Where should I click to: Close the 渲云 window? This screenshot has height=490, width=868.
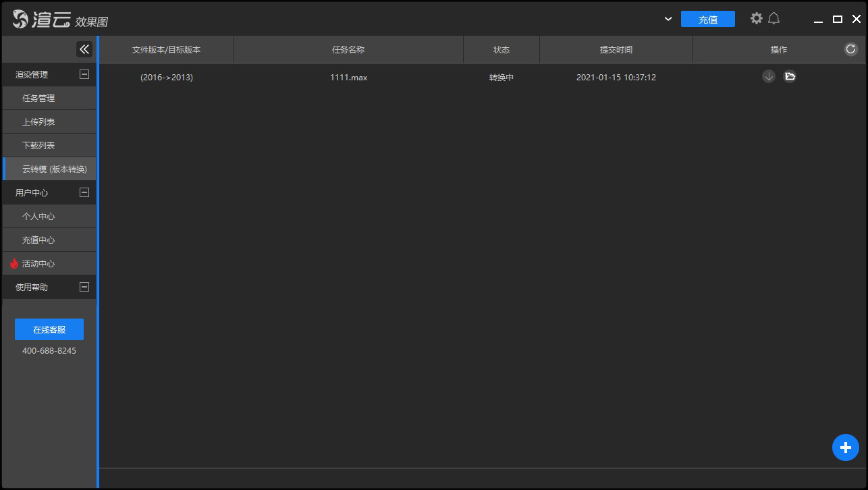(x=857, y=19)
